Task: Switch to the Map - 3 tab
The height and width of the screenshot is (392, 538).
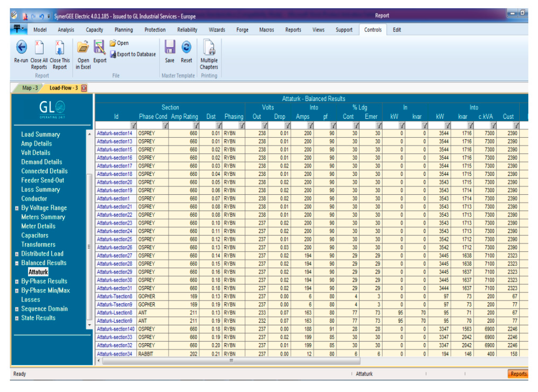Action: (x=30, y=88)
